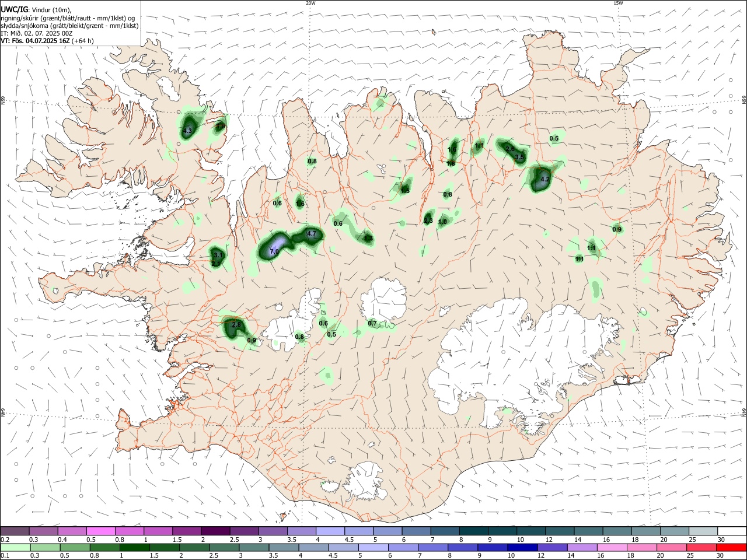Click the 2.6 precipitation value label

coord(510,149)
